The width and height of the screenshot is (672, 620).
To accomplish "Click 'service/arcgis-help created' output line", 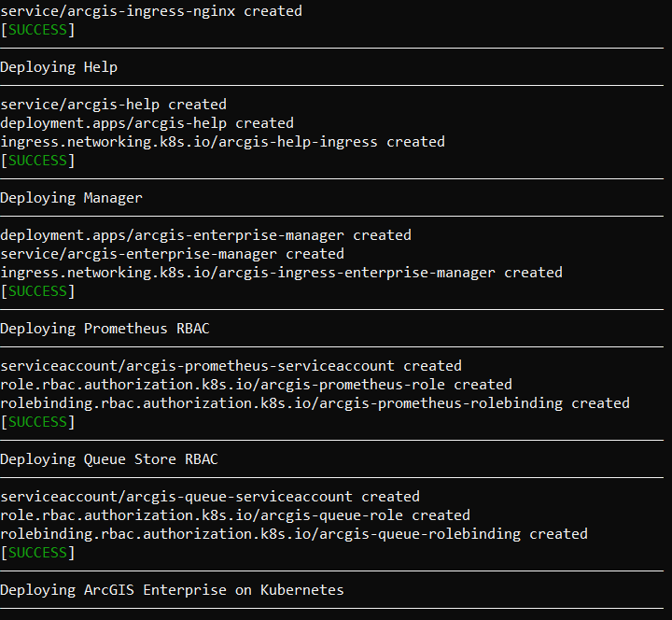I will (x=114, y=105).
